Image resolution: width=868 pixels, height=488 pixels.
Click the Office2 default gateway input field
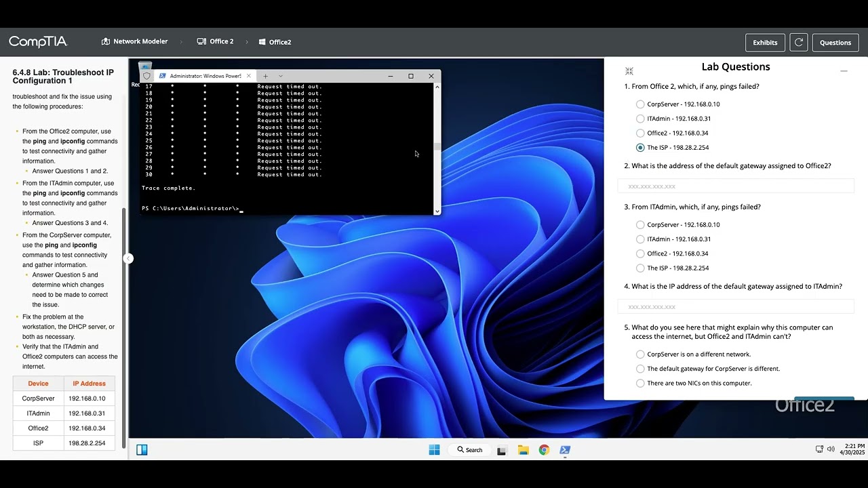(x=736, y=186)
